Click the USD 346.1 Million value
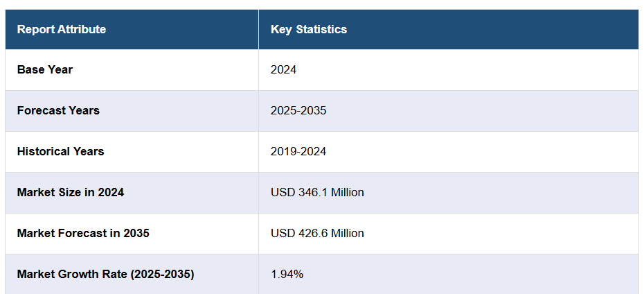 317,192
